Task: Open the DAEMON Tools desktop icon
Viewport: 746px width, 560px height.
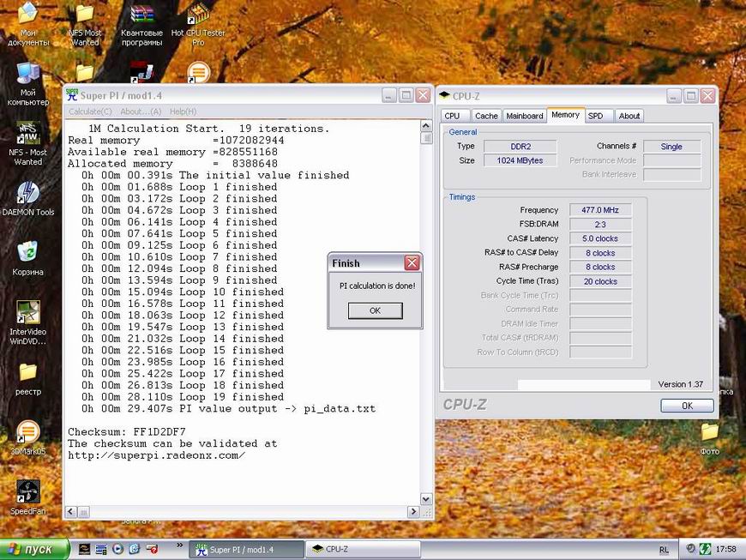Action: [27, 193]
